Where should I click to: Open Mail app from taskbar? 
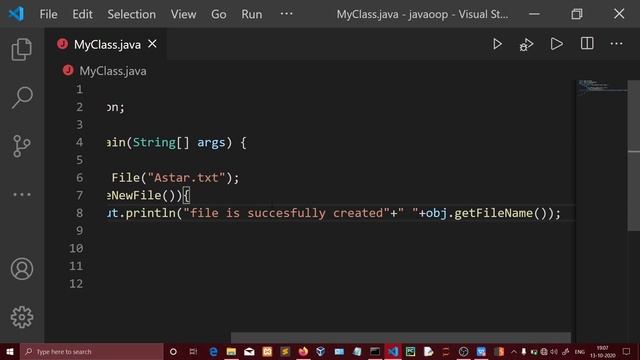[x=249, y=351]
